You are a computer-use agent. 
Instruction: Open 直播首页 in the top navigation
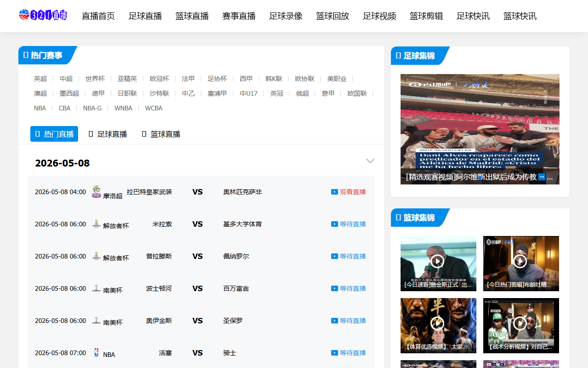(98, 16)
